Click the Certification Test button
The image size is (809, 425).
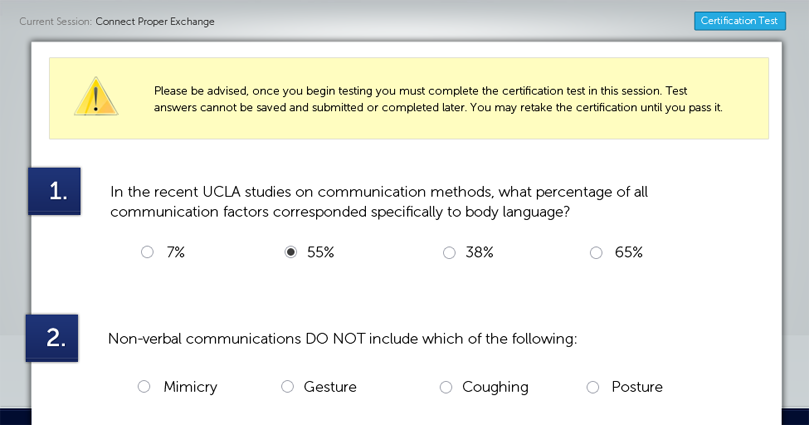tap(739, 21)
